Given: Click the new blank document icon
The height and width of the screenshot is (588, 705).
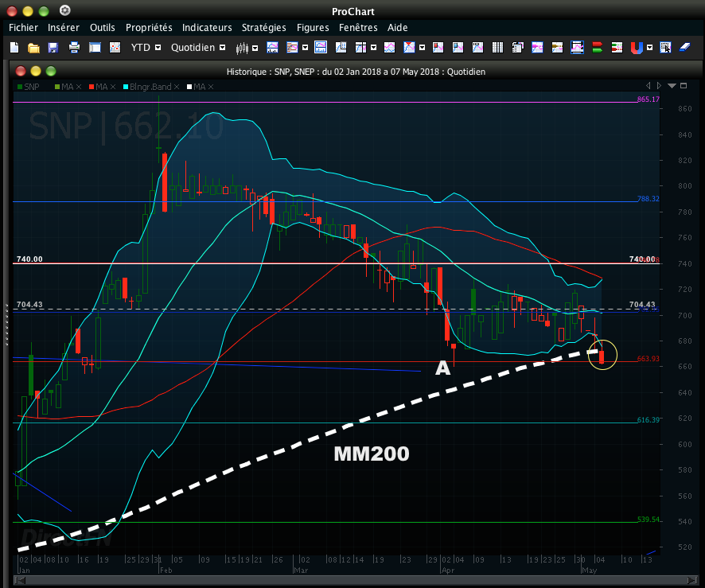Looking at the screenshot, I should [x=14, y=47].
